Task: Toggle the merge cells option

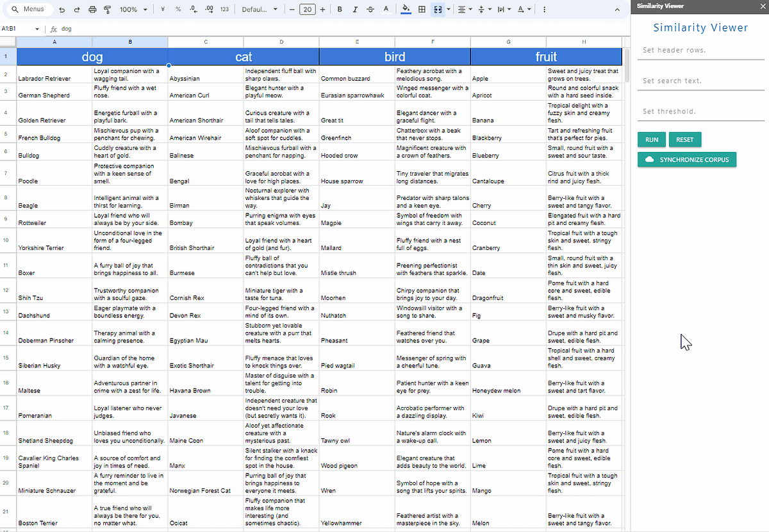Action: [x=438, y=10]
